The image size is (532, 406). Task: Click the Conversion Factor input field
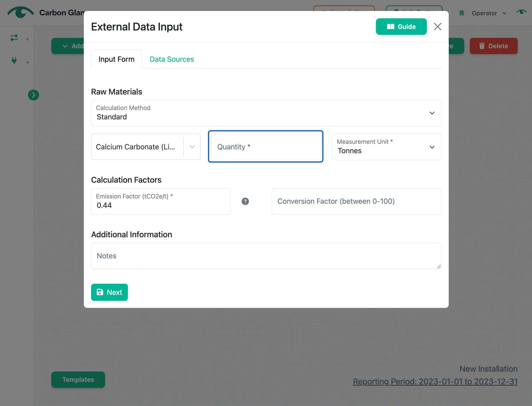pyautogui.click(x=356, y=201)
